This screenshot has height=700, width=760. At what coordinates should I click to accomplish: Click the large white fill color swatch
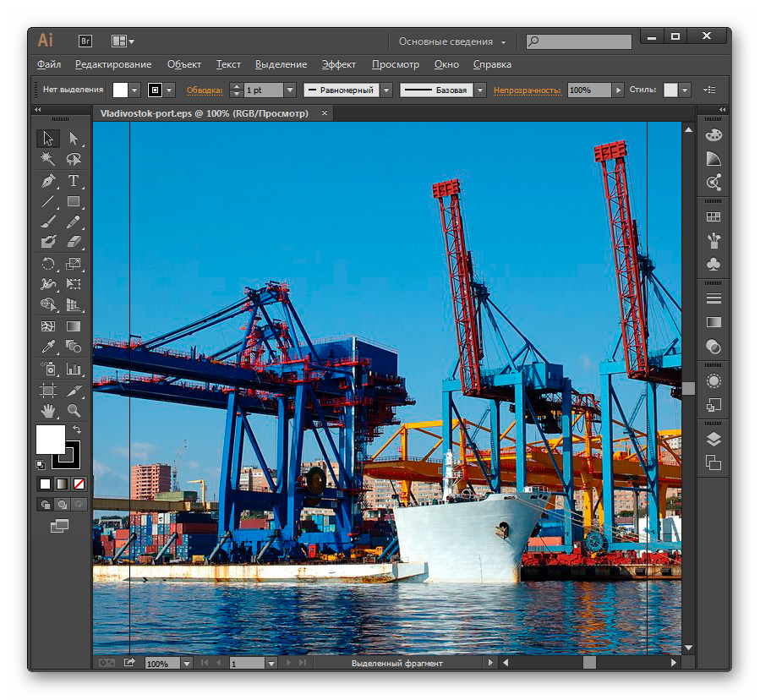pos(50,439)
